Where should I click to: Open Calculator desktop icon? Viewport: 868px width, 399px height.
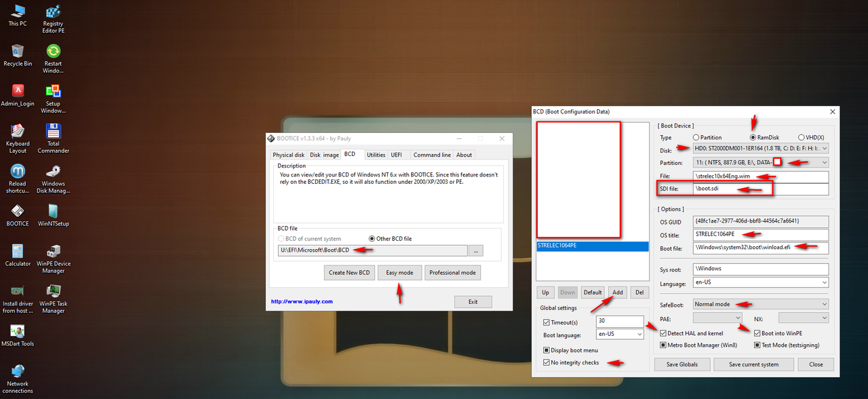18,256
